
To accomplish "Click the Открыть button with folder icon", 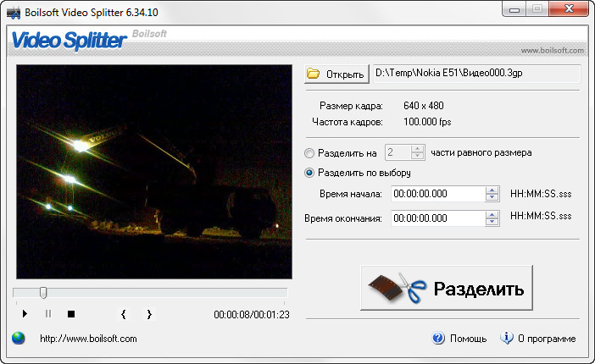I will click(x=336, y=74).
